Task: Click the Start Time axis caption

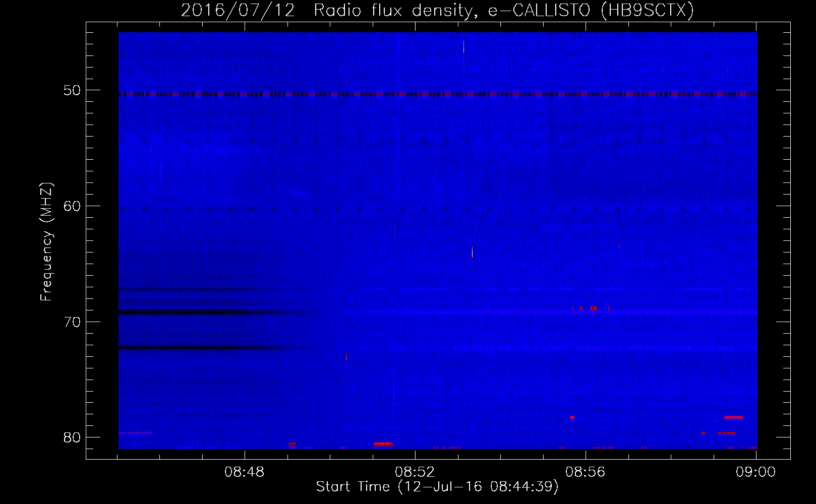Action: click(437, 487)
